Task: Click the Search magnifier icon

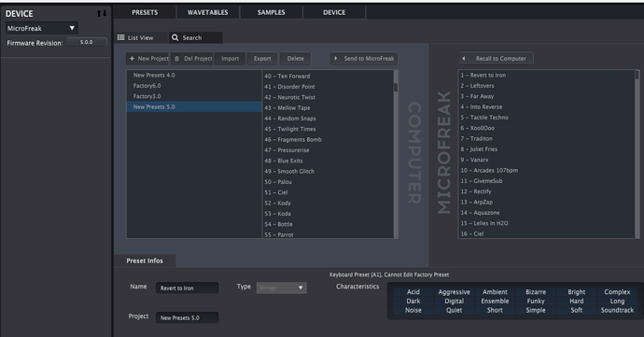Action: 175,37
